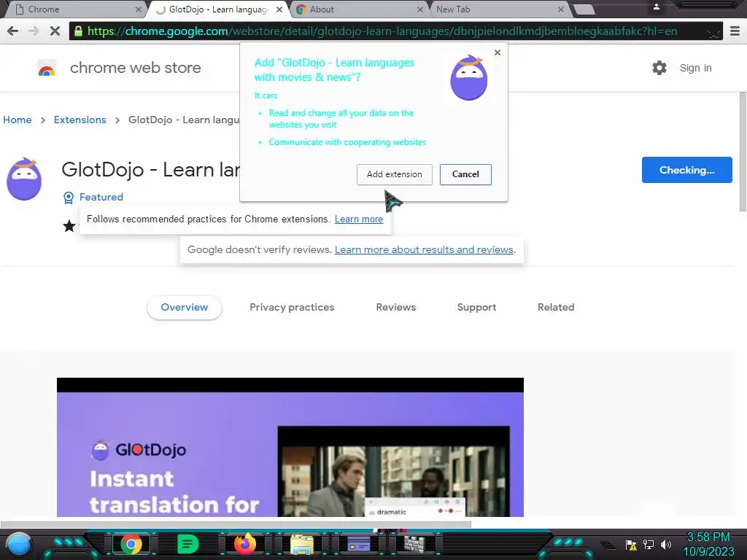Close the Add extension dialog with X
This screenshot has width=747, height=560.
(498, 52)
